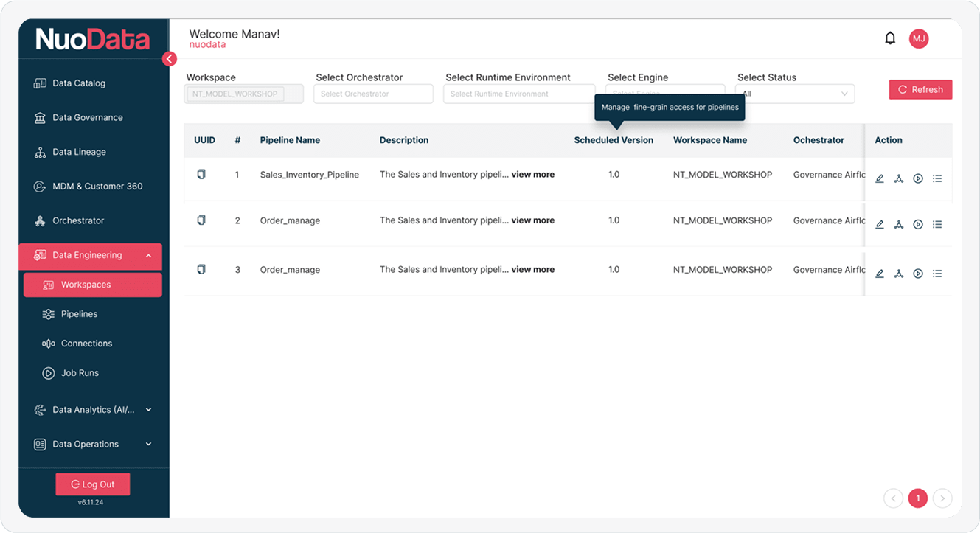Click the Log Out button
The height and width of the screenshot is (533, 980).
pos(93,484)
